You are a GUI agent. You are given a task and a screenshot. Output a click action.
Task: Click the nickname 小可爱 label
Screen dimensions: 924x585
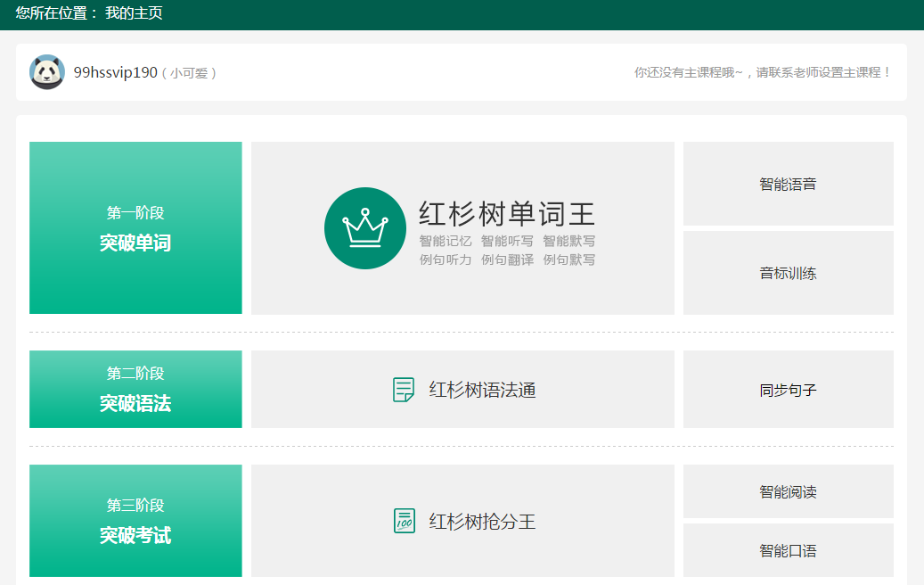tap(189, 73)
